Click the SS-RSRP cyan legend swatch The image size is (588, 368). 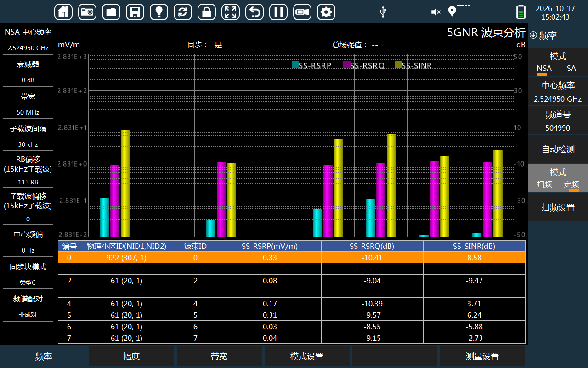click(x=295, y=65)
